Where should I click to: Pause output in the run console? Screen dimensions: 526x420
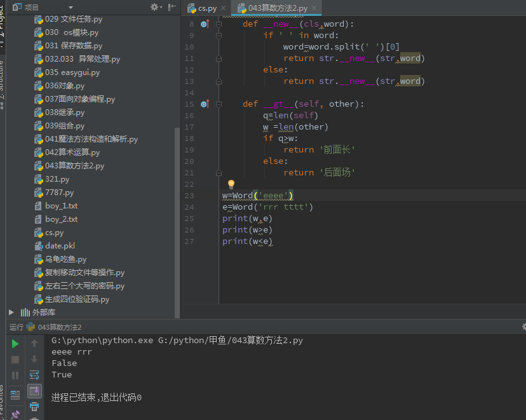click(x=15, y=374)
